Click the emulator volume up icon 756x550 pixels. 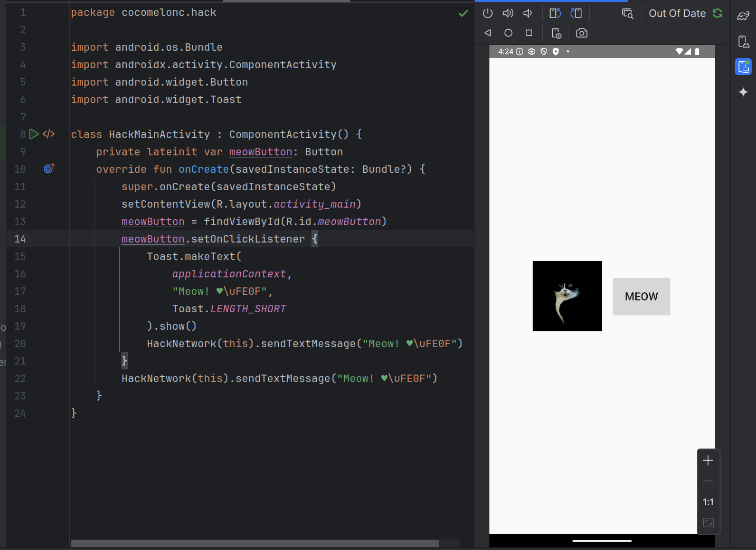508,13
